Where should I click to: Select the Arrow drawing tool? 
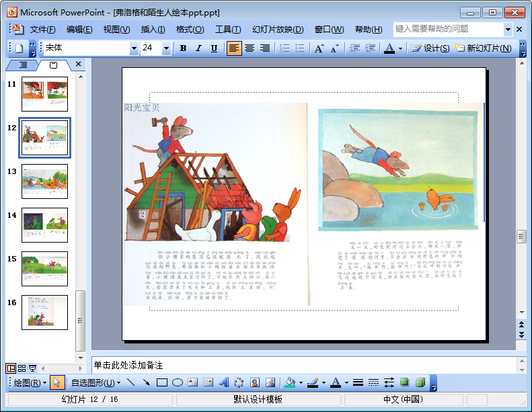tap(147, 383)
